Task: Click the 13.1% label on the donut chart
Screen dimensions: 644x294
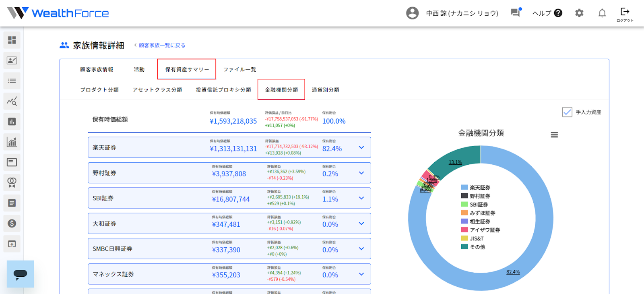Action: [455, 162]
